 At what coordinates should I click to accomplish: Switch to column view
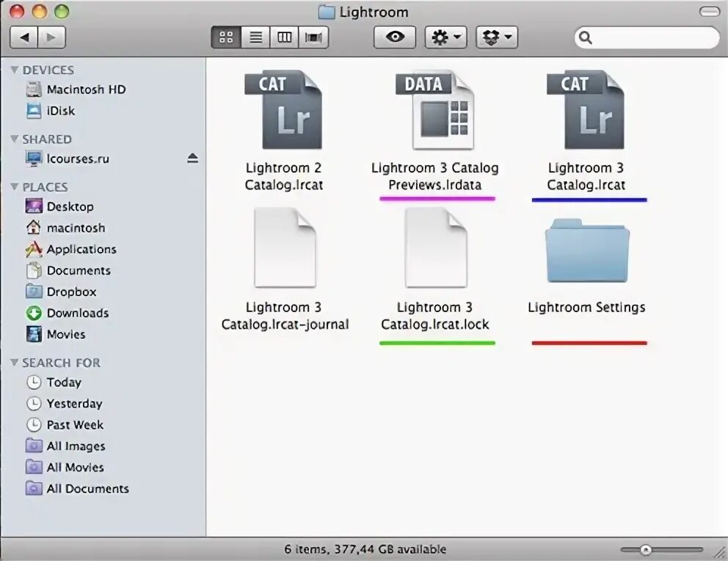[x=284, y=37]
